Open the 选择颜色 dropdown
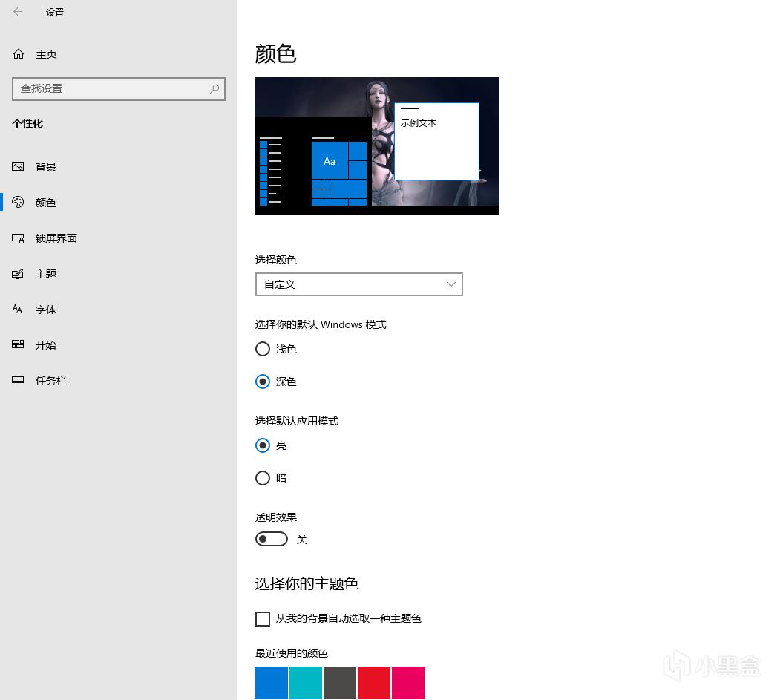The height and width of the screenshot is (700, 783). coord(359,284)
